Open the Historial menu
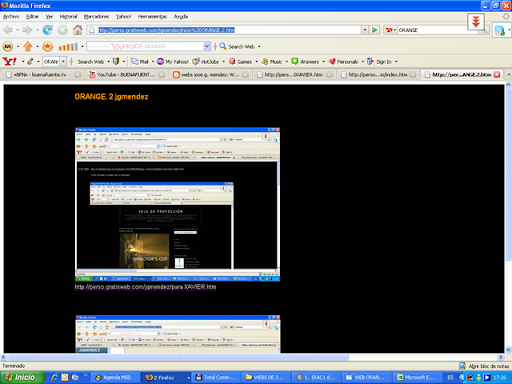 [68, 16]
